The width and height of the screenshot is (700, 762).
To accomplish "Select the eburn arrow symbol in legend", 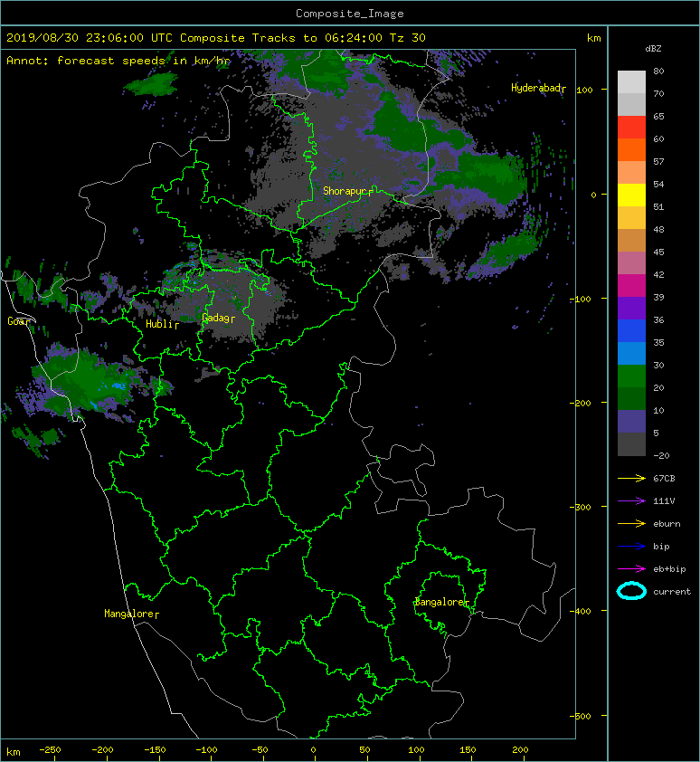I will coord(631,524).
